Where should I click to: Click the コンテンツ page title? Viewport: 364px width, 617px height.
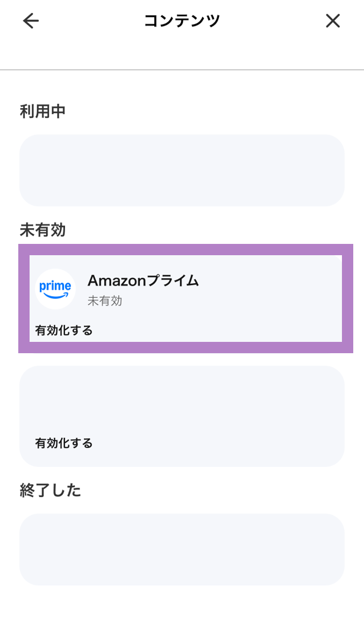(182, 21)
